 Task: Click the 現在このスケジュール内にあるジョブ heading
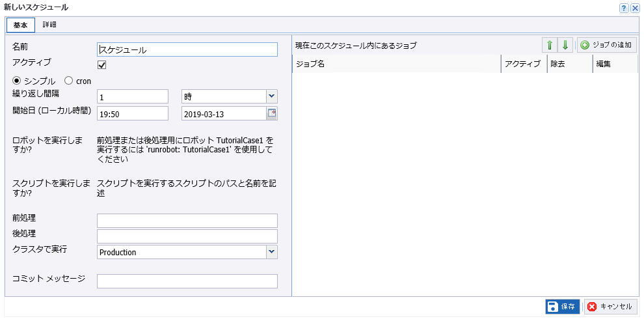(x=356, y=46)
